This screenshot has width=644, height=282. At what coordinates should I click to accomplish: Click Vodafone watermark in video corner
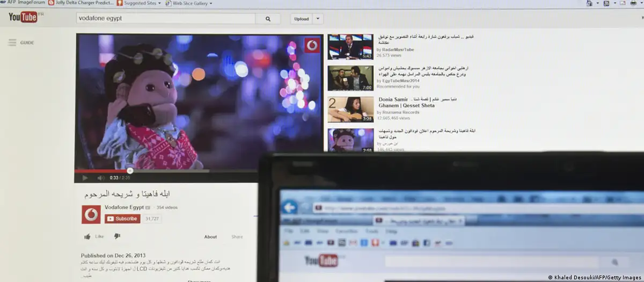311,45
